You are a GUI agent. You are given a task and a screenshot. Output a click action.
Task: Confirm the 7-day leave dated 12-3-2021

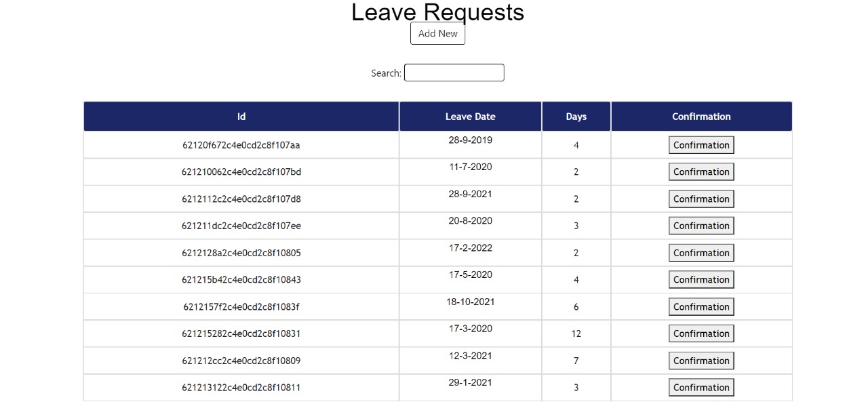pos(701,360)
